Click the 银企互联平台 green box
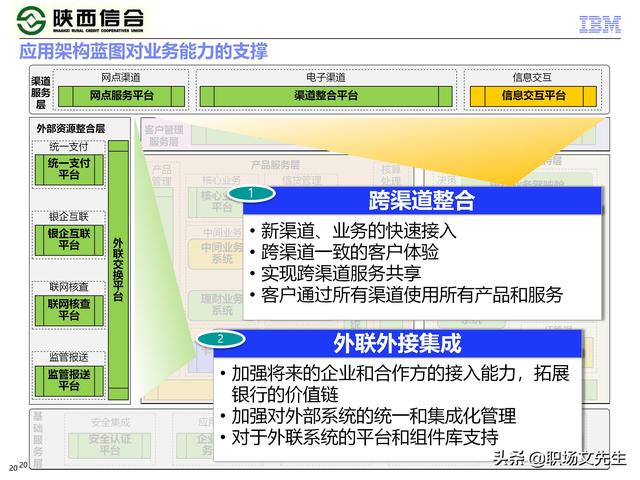Image resolution: width=640 pixels, height=480 pixels. click(x=69, y=240)
